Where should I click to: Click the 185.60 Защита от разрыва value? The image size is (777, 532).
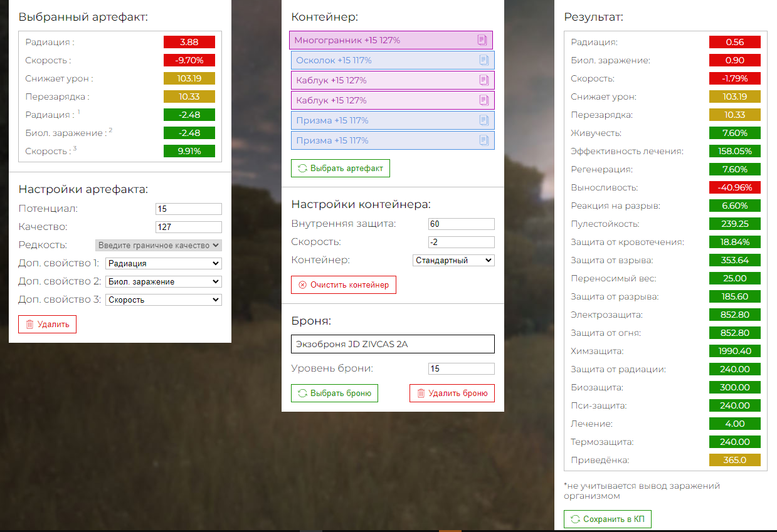735,296
